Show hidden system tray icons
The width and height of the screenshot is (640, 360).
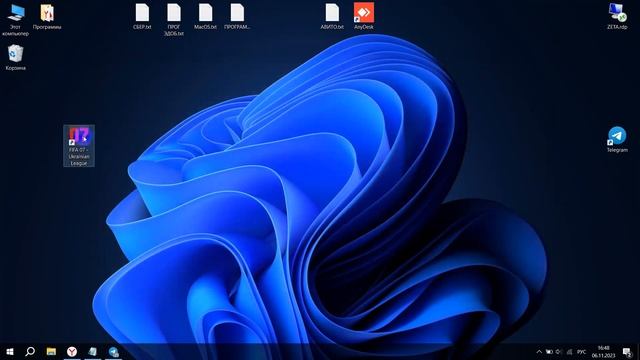tap(539, 352)
